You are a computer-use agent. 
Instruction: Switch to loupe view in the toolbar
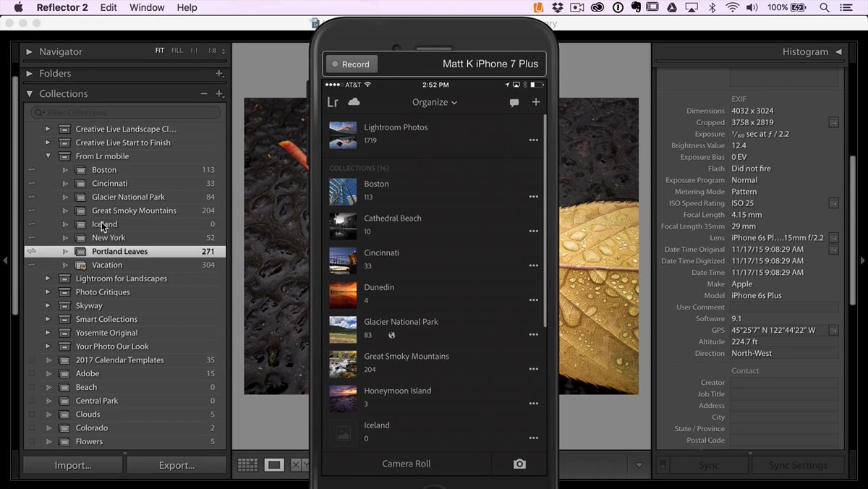(x=274, y=465)
